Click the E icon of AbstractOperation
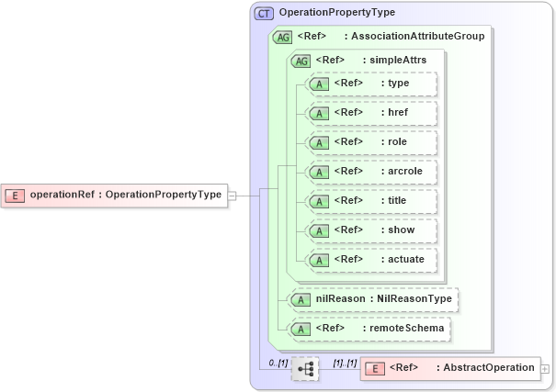This screenshot has width=556, height=392. [x=375, y=369]
